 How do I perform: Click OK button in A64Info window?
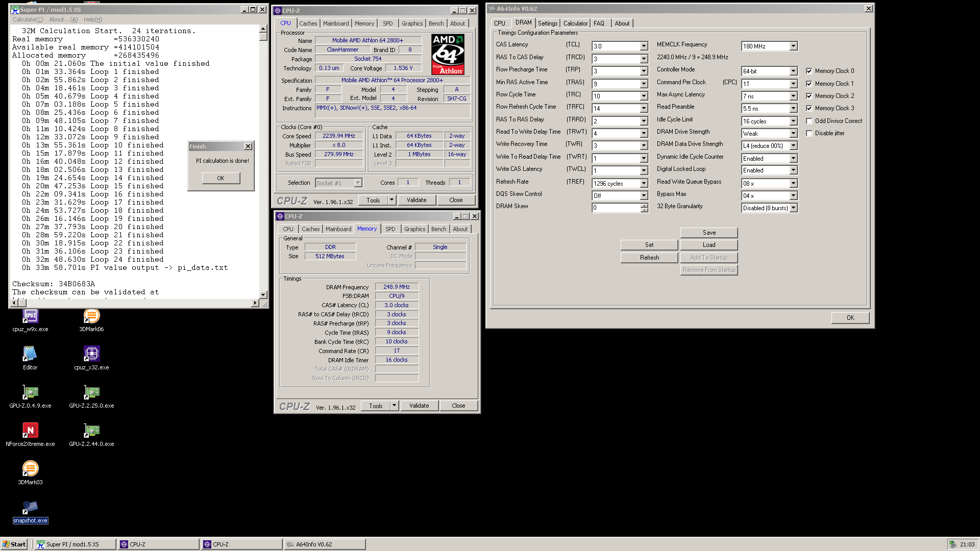point(850,318)
